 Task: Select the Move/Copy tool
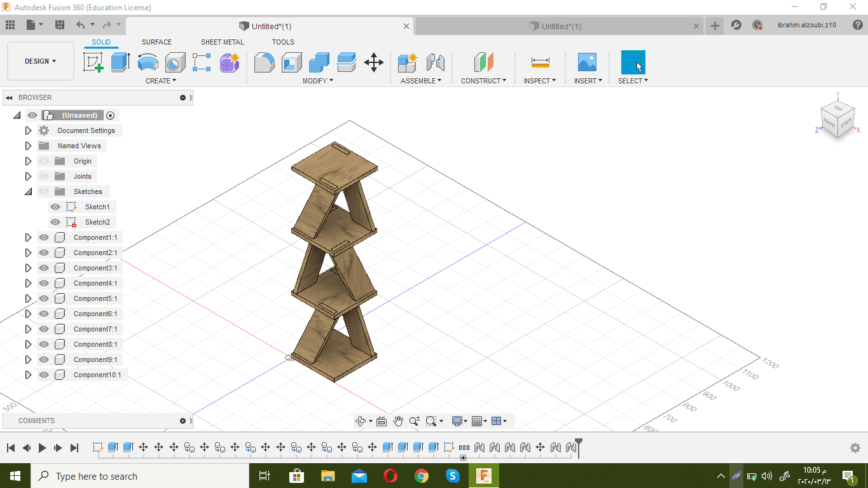373,62
